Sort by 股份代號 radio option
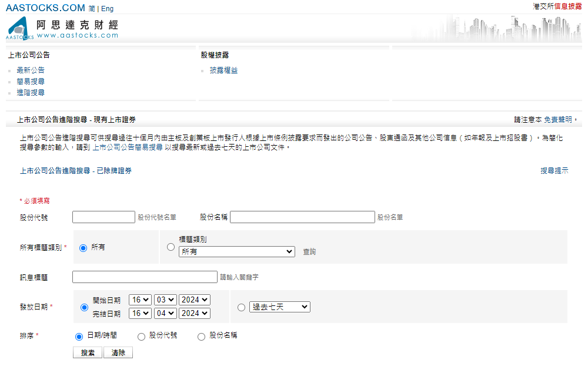 point(141,337)
